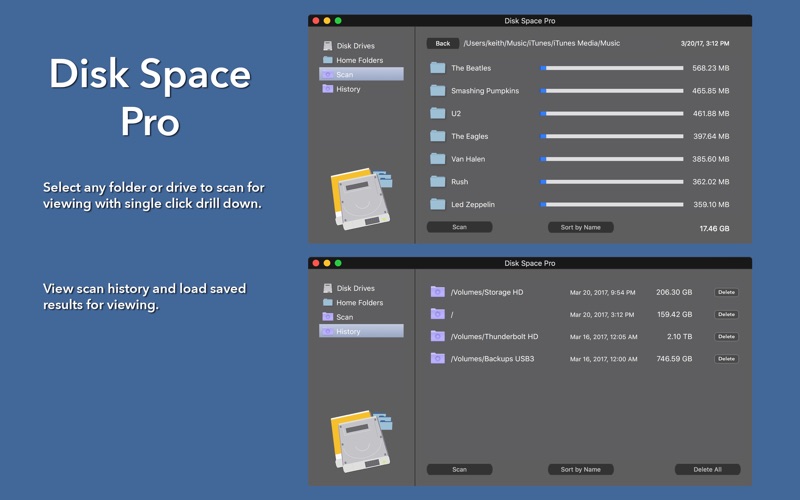Viewport: 800px width, 500px height.
Task: Delete the /Volumes/Backups USB3 scan entry
Action: (x=727, y=359)
